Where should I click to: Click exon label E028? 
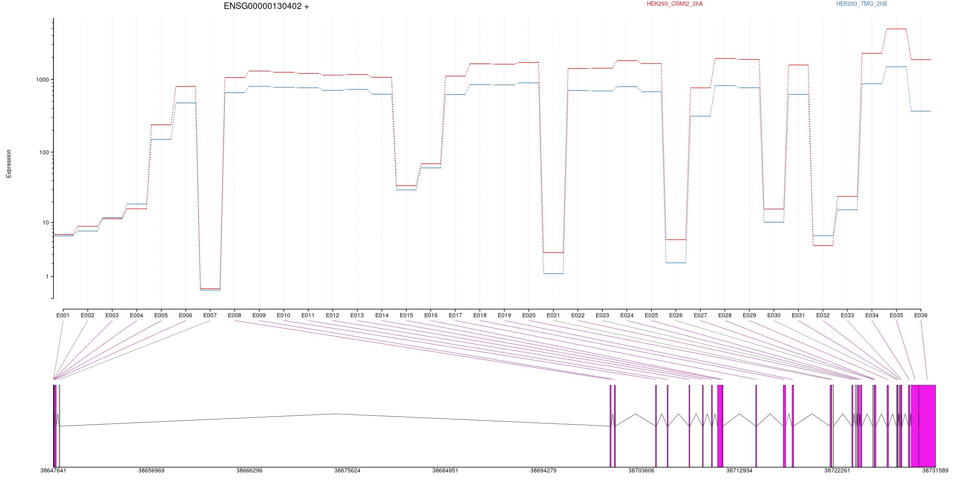click(725, 315)
